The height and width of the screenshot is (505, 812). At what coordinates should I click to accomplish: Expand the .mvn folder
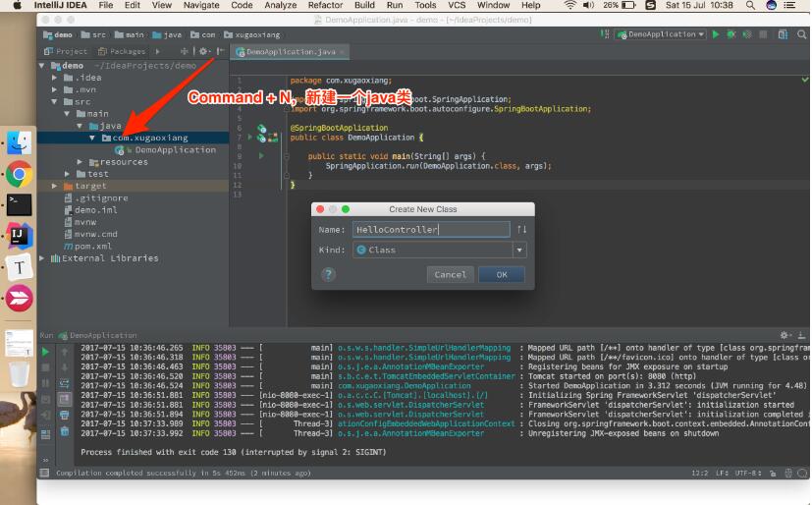coord(54,89)
